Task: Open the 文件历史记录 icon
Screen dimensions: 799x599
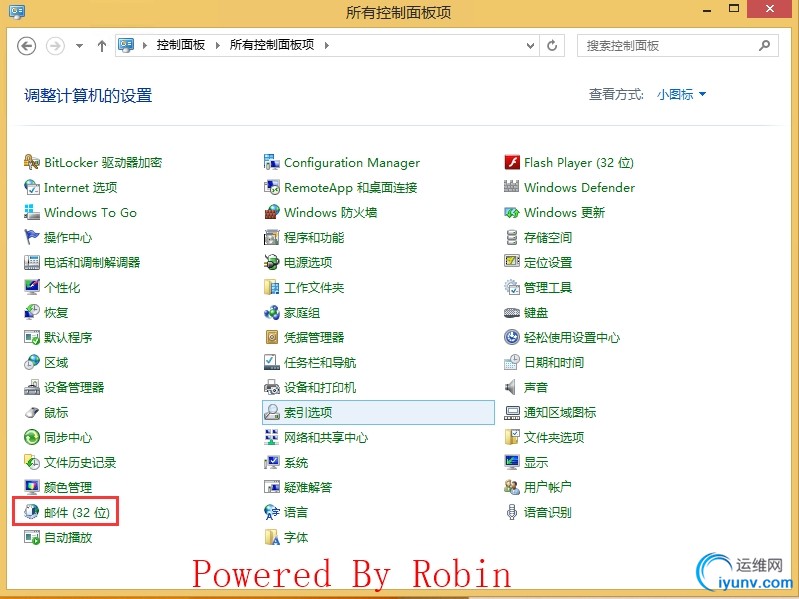Action: click(x=32, y=462)
